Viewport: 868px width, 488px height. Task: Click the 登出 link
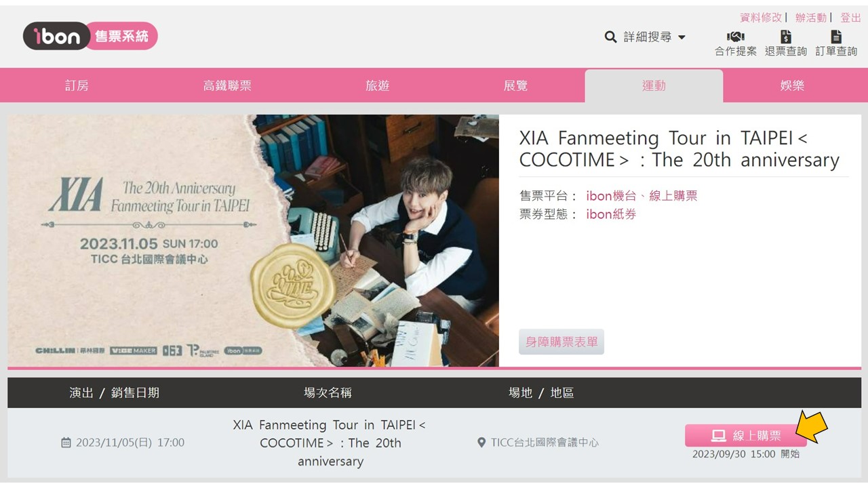[x=850, y=18]
